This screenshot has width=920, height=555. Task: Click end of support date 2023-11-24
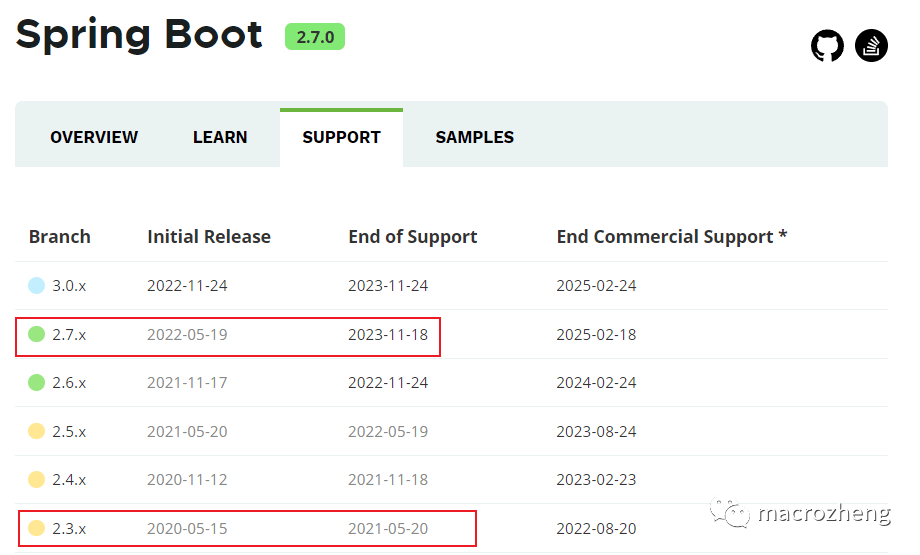pos(388,286)
